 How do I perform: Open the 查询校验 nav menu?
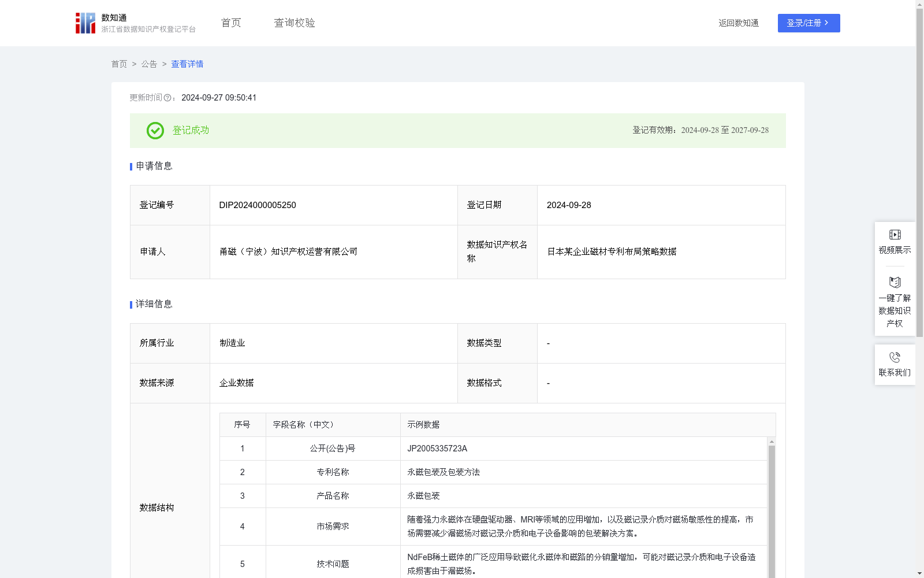coord(295,23)
